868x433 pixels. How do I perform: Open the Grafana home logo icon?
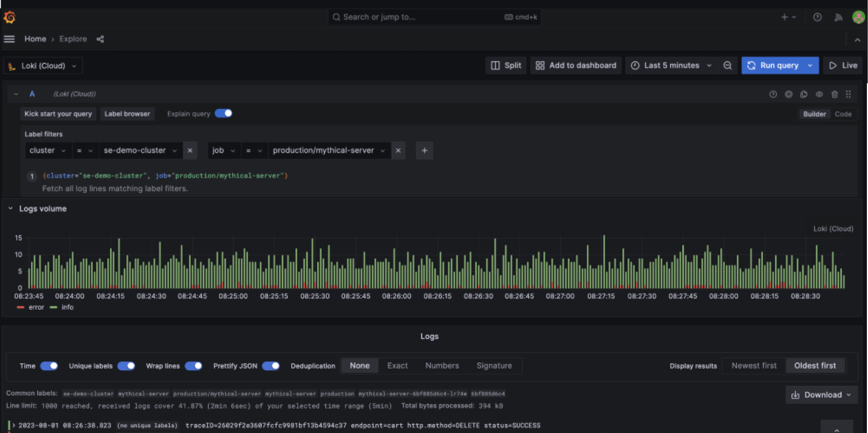tap(9, 17)
